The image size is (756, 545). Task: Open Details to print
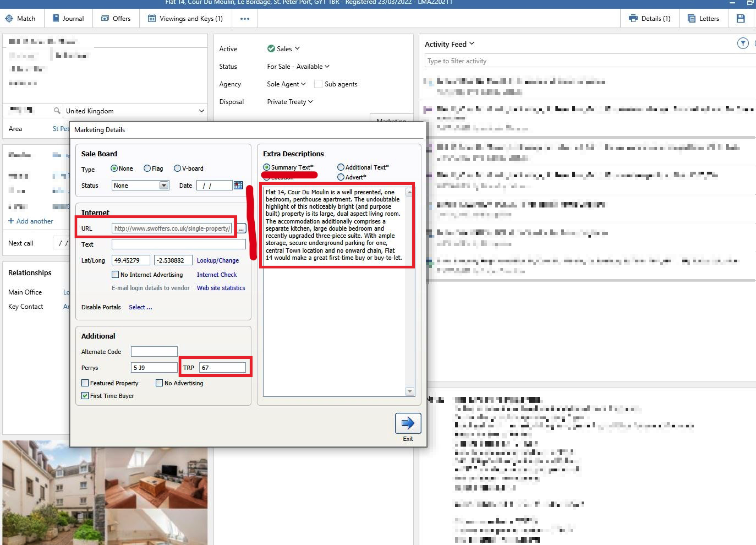649,18
